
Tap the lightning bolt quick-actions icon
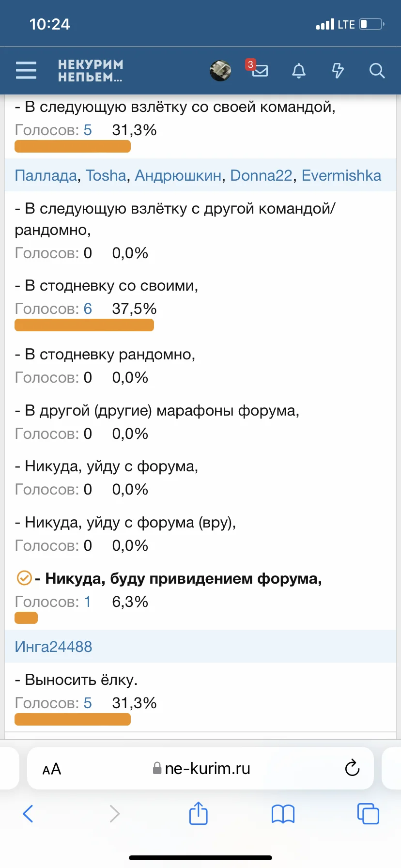[338, 71]
